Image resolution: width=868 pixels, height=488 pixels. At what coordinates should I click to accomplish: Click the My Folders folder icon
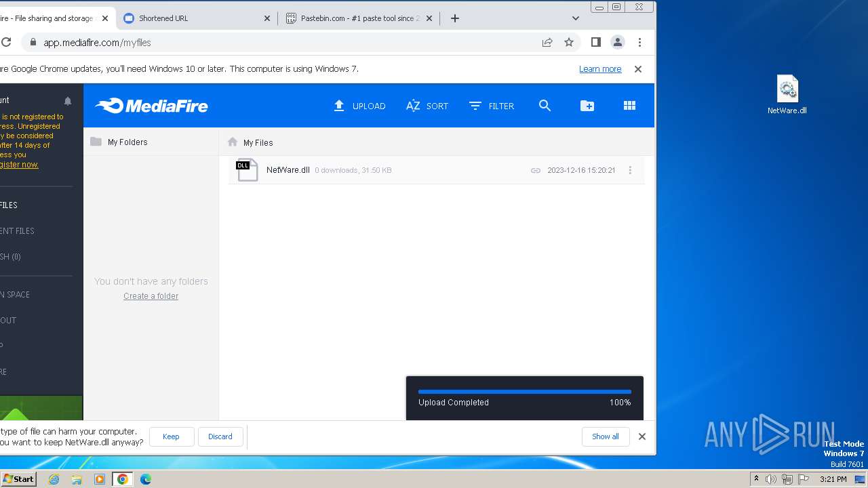pos(96,142)
